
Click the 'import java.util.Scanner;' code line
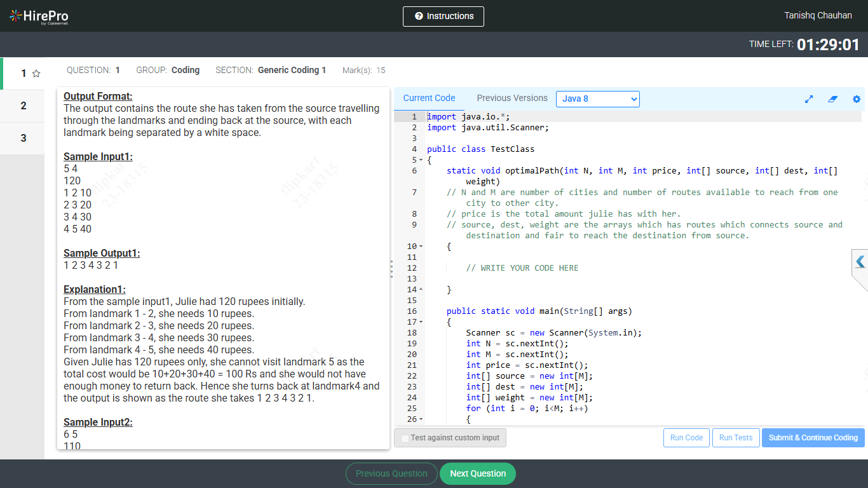[488, 128]
